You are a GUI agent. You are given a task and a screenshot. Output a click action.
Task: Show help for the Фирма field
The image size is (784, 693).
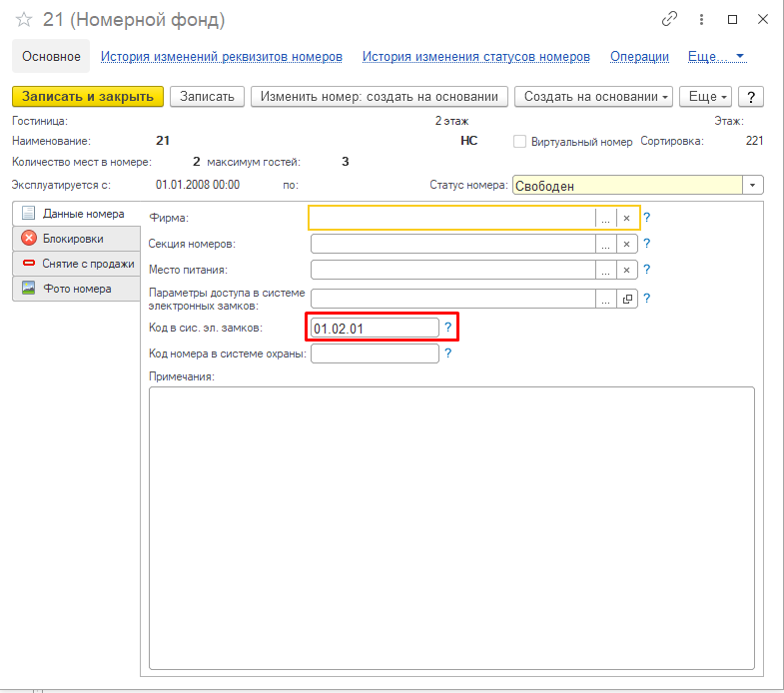[x=646, y=218]
